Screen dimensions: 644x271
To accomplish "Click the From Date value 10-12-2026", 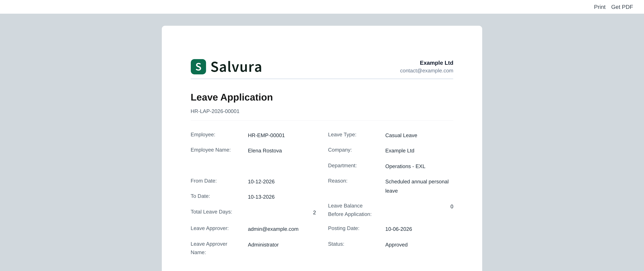I will click(261, 182).
